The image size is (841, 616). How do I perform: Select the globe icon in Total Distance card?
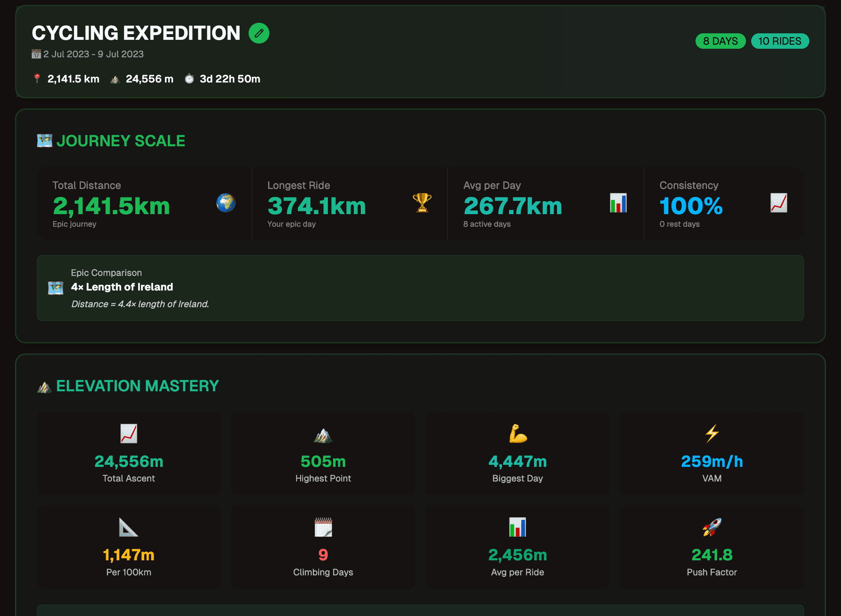point(225,204)
